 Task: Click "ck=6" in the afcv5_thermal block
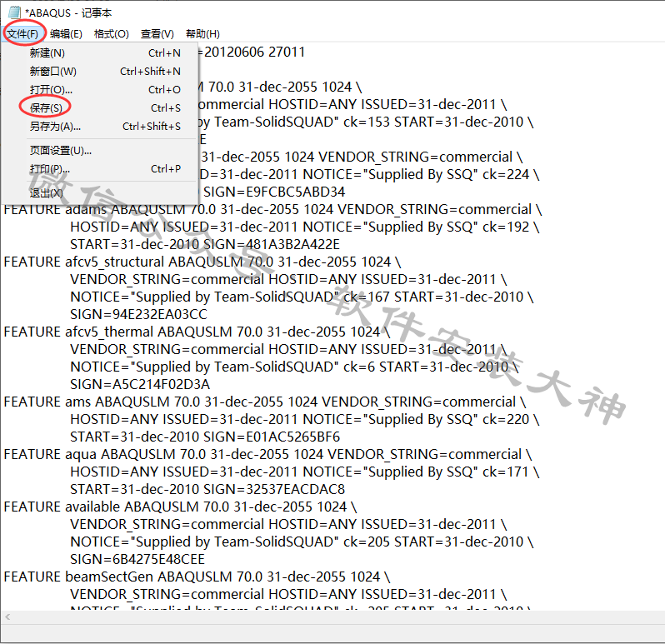tap(359, 367)
